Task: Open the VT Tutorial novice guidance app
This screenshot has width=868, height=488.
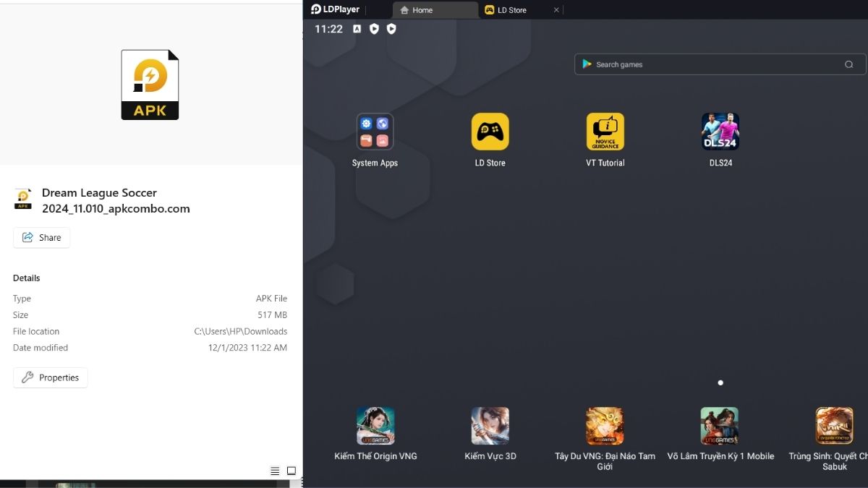Action: 605,132
